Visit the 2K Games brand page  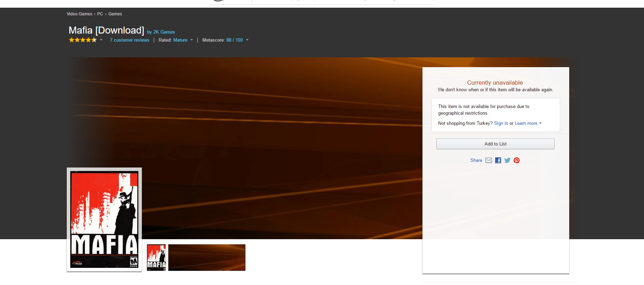(x=164, y=32)
